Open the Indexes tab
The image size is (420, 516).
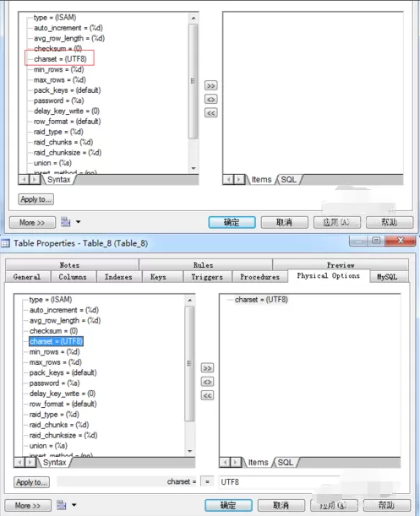118,277
